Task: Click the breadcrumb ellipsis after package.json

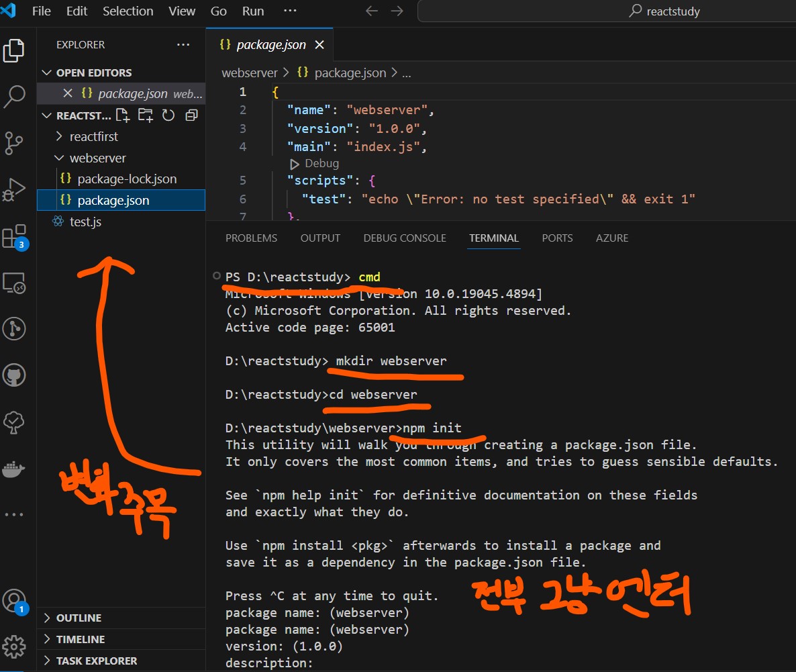Action: pyautogui.click(x=407, y=74)
